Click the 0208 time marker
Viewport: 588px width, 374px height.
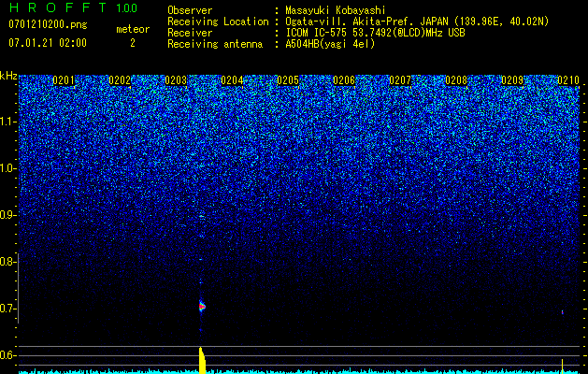(x=456, y=80)
